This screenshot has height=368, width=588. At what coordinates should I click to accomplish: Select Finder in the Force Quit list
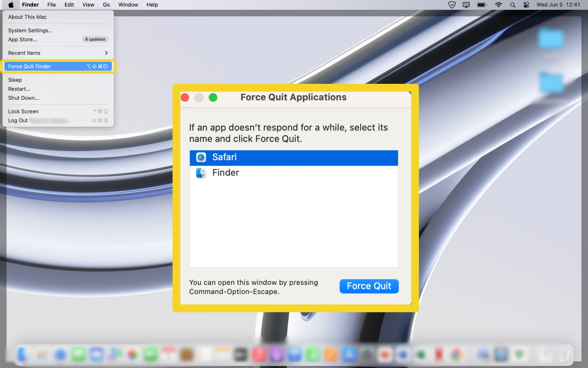(294, 173)
